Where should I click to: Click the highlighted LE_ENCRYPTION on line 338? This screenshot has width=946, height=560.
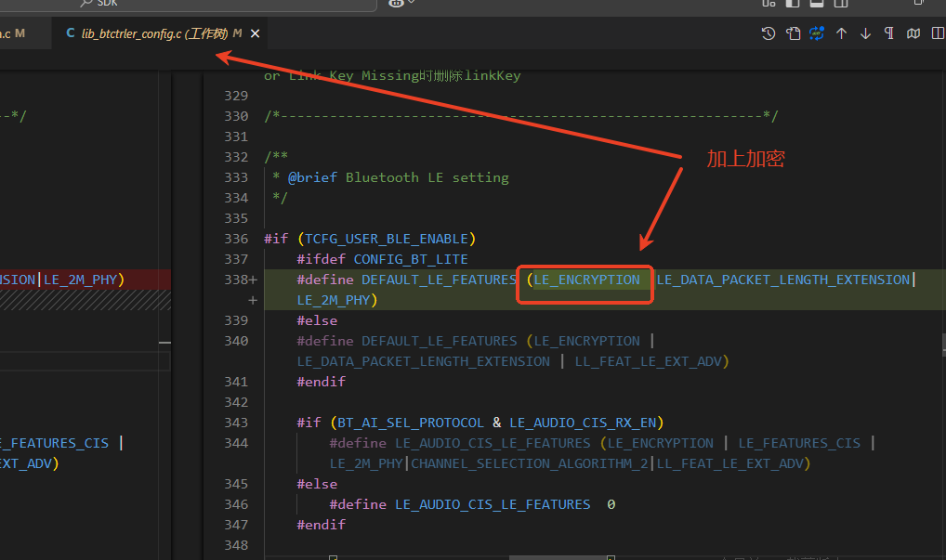(x=586, y=280)
